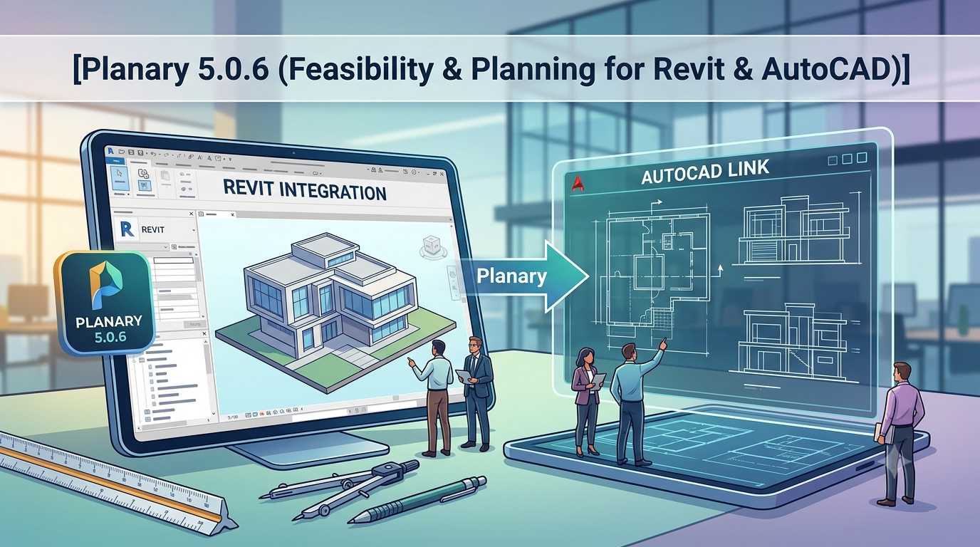Click the Apply button below properties

click(195, 324)
